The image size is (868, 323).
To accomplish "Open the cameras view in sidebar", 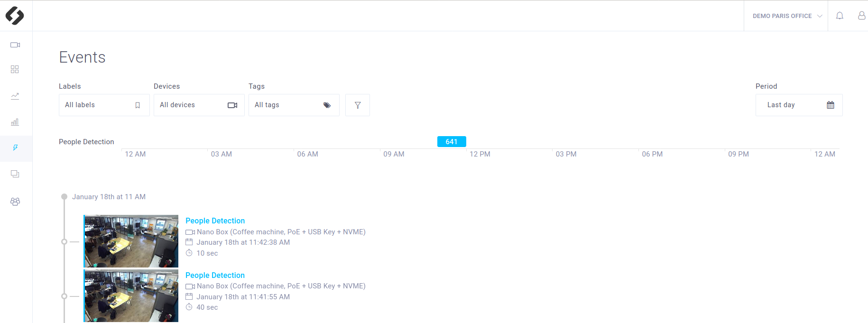I will click(x=15, y=45).
